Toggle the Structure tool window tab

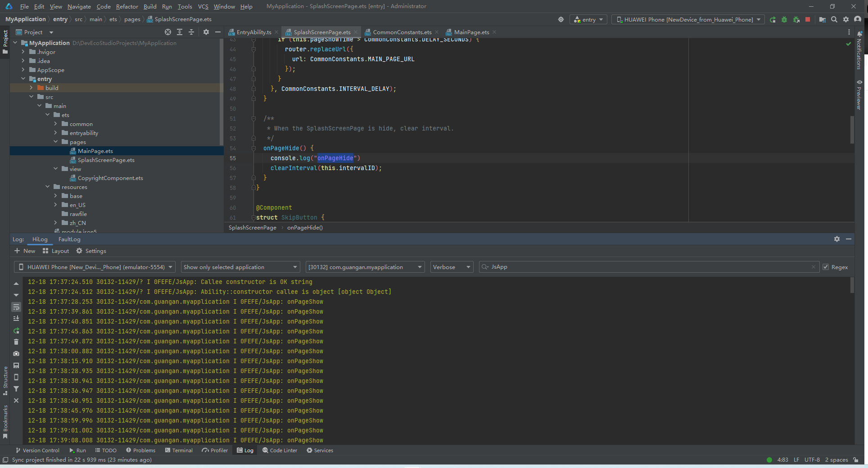5,381
